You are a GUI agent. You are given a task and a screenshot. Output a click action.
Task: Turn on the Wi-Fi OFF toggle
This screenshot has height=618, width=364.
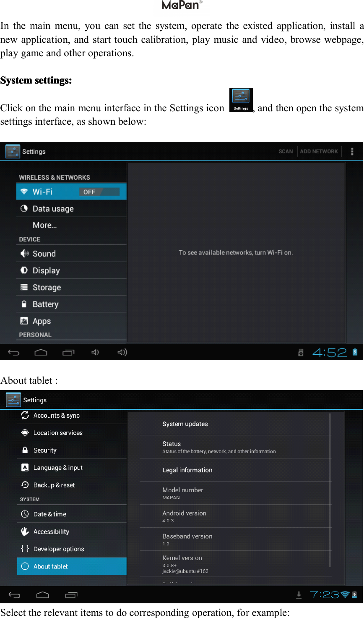click(x=99, y=191)
